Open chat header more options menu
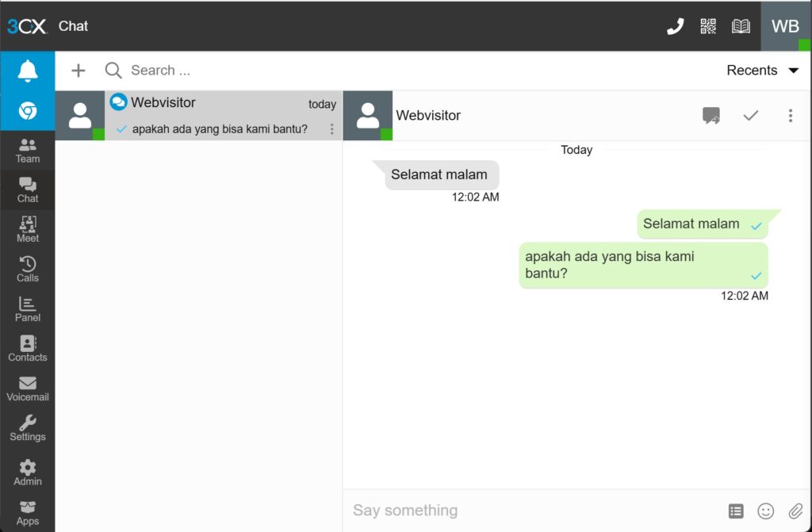Screen dimensions: 812x532 pos(791,116)
